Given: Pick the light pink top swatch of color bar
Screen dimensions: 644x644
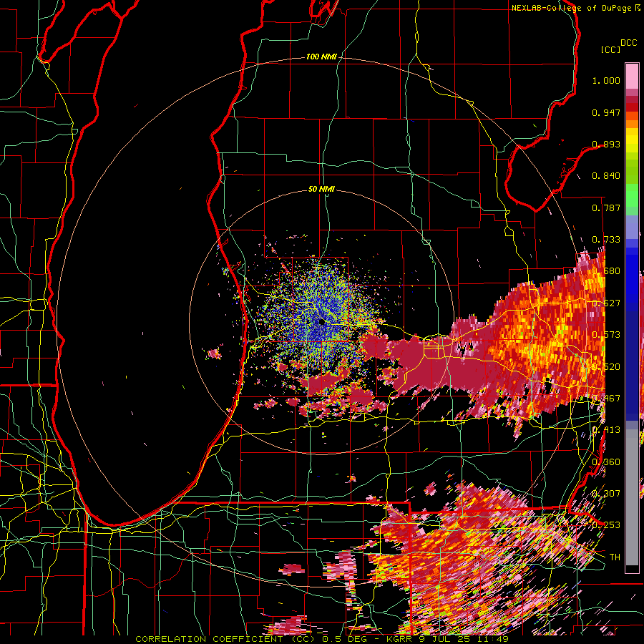Looking at the screenshot, I should pos(632,76).
